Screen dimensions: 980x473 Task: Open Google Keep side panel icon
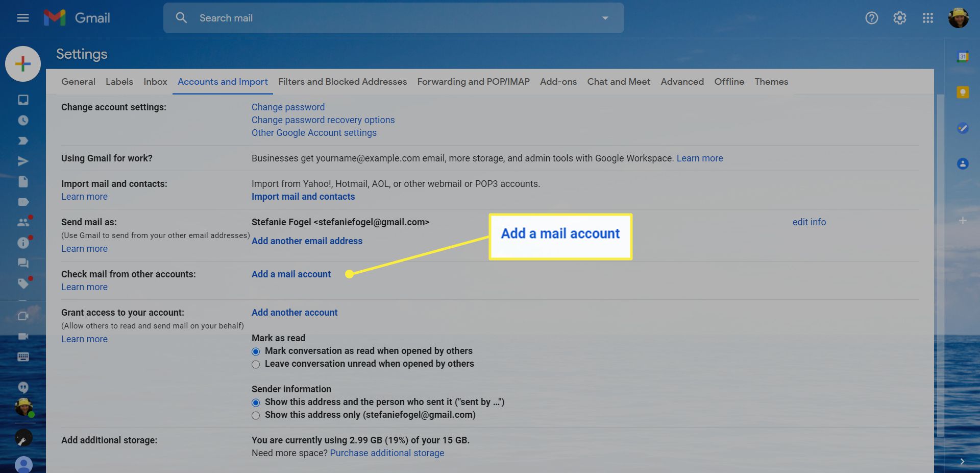coord(963,92)
